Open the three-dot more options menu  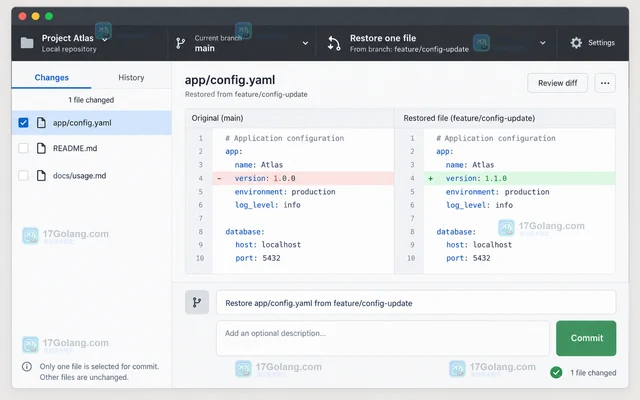click(605, 83)
